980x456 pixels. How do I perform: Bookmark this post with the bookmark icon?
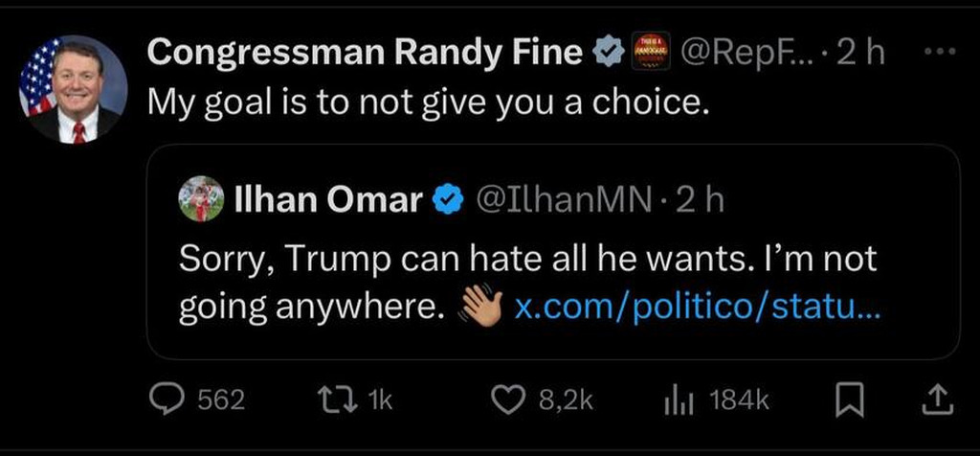(x=850, y=400)
